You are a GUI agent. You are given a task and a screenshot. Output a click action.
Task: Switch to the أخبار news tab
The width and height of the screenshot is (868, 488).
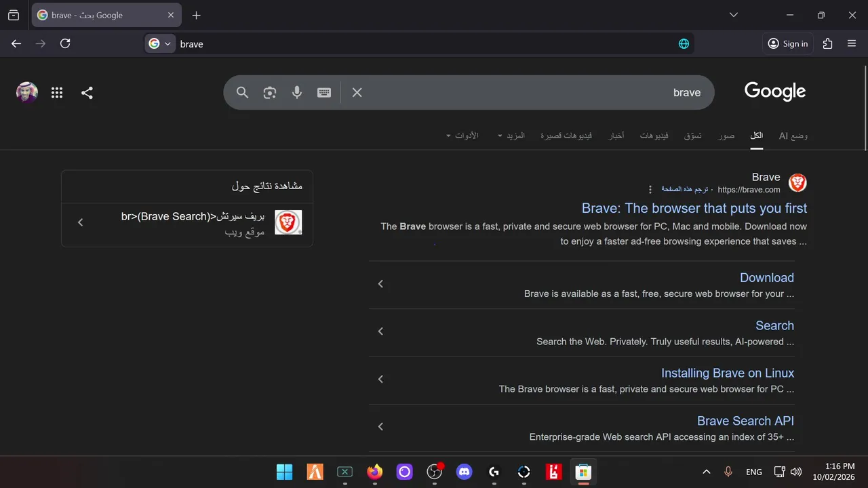coord(616,136)
